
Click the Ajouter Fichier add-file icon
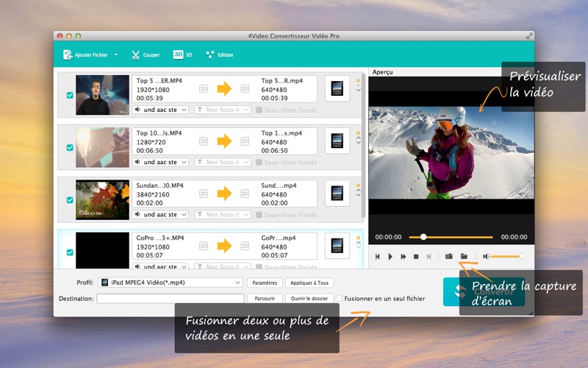[x=68, y=54]
